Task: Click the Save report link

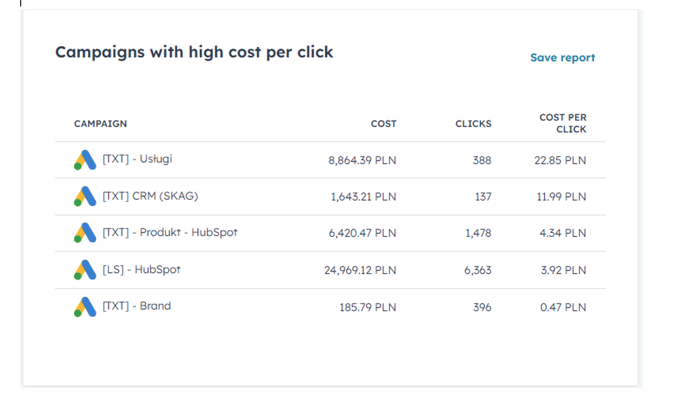Action: click(563, 58)
